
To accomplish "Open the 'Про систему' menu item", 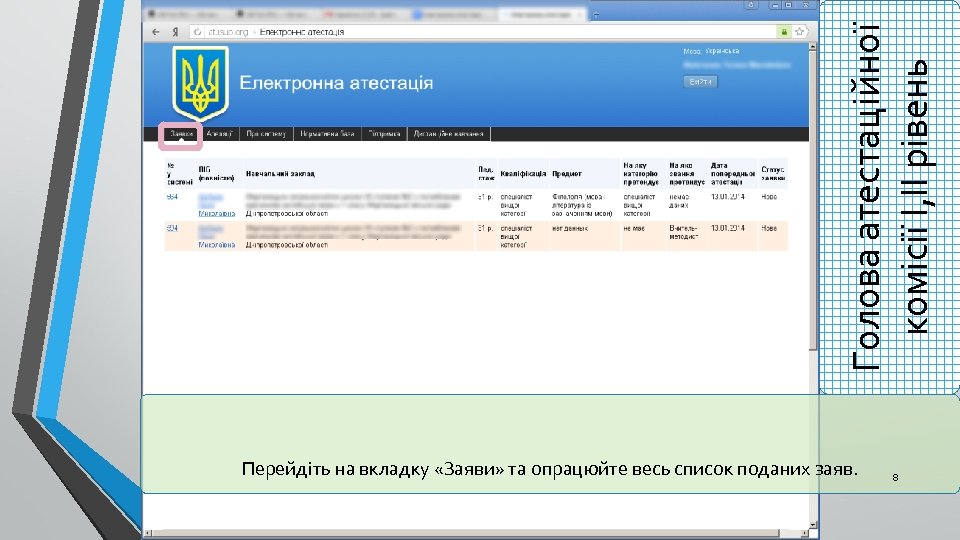I will [266, 133].
